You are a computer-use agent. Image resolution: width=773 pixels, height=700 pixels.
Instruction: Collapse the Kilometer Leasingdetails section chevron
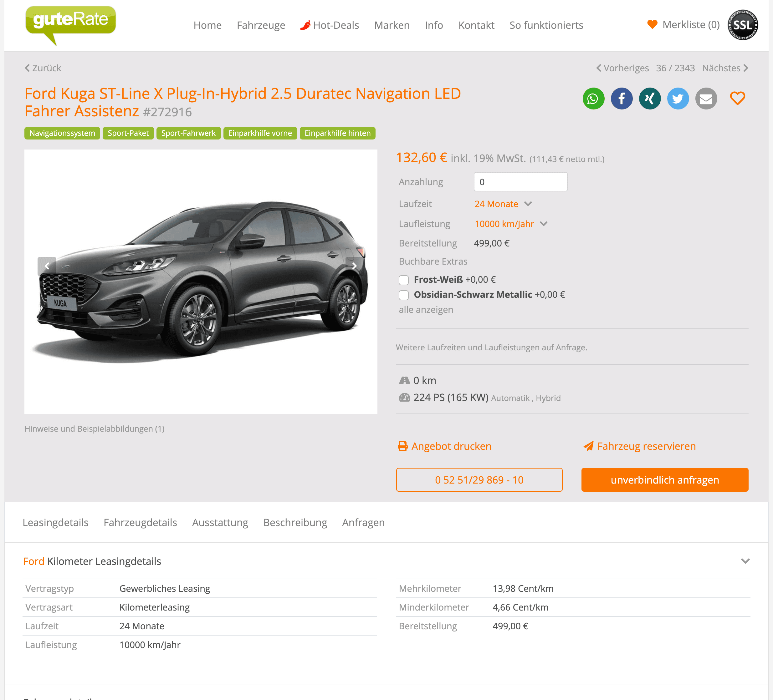pyautogui.click(x=745, y=561)
